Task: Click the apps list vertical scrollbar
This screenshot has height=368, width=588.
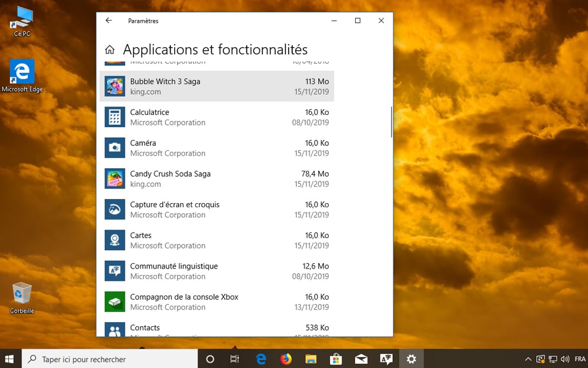Action: [x=391, y=122]
